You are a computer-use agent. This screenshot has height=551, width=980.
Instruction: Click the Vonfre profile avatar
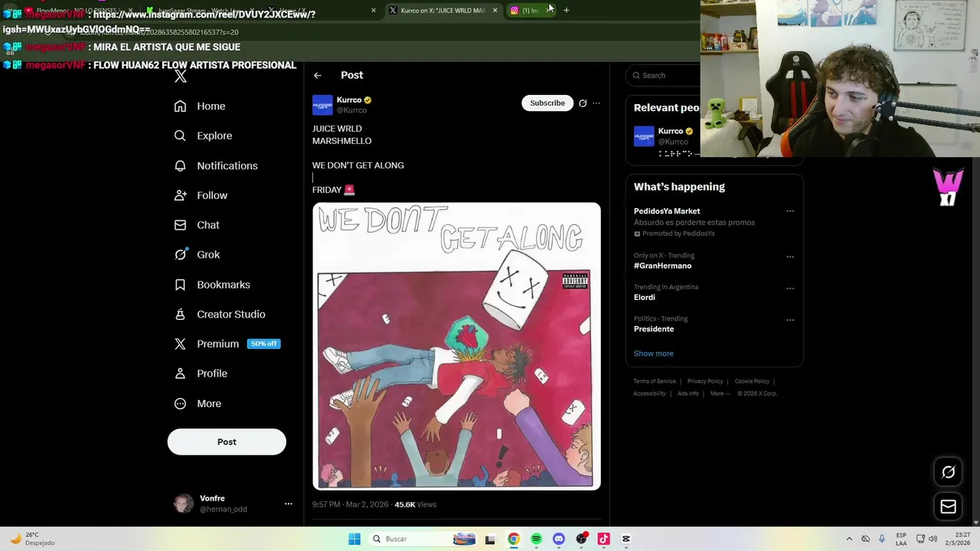[184, 504]
